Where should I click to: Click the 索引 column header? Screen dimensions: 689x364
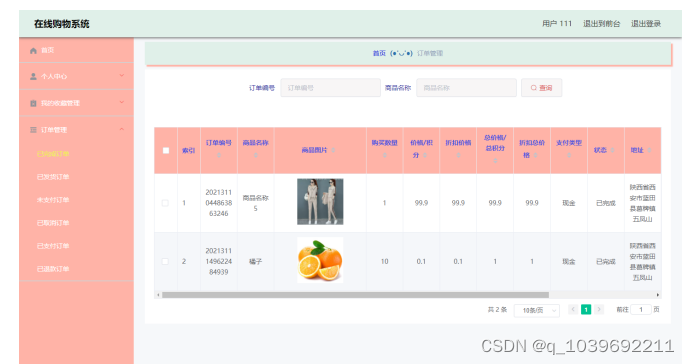tap(189, 150)
